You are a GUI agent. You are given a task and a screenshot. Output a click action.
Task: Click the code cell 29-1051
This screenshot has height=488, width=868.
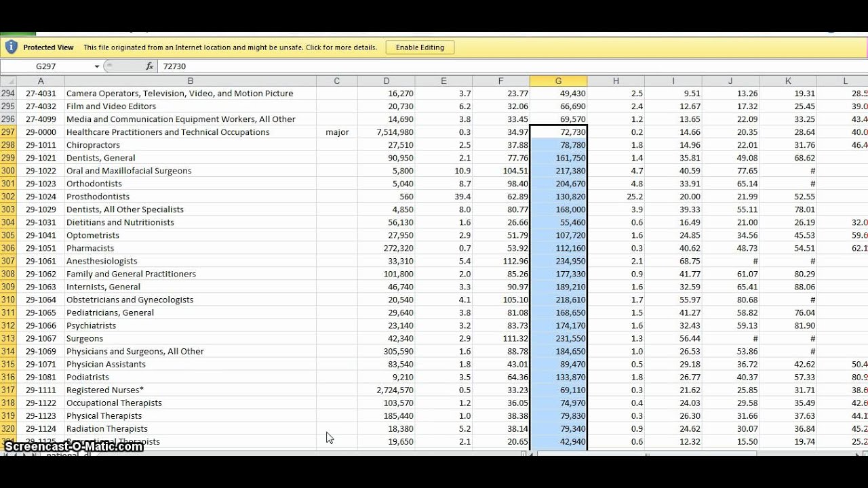tap(41, 248)
